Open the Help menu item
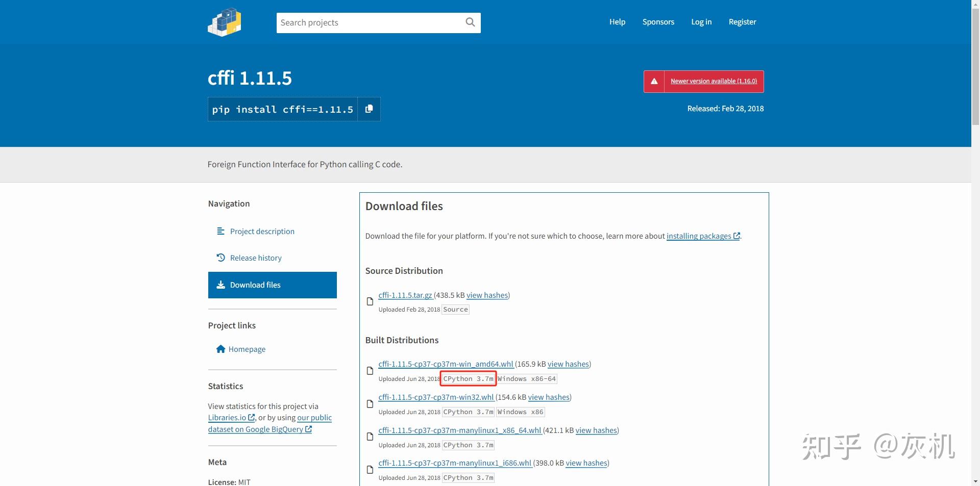 pyautogui.click(x=617, y=22)
